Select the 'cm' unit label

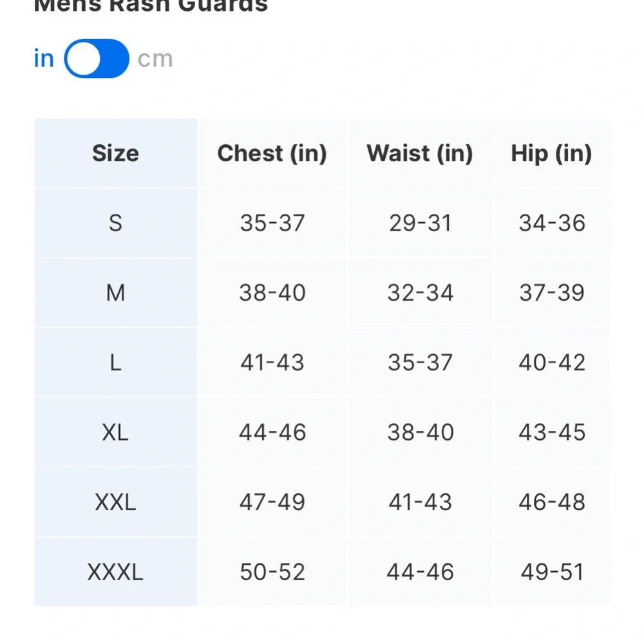click(x=155, y=59)
